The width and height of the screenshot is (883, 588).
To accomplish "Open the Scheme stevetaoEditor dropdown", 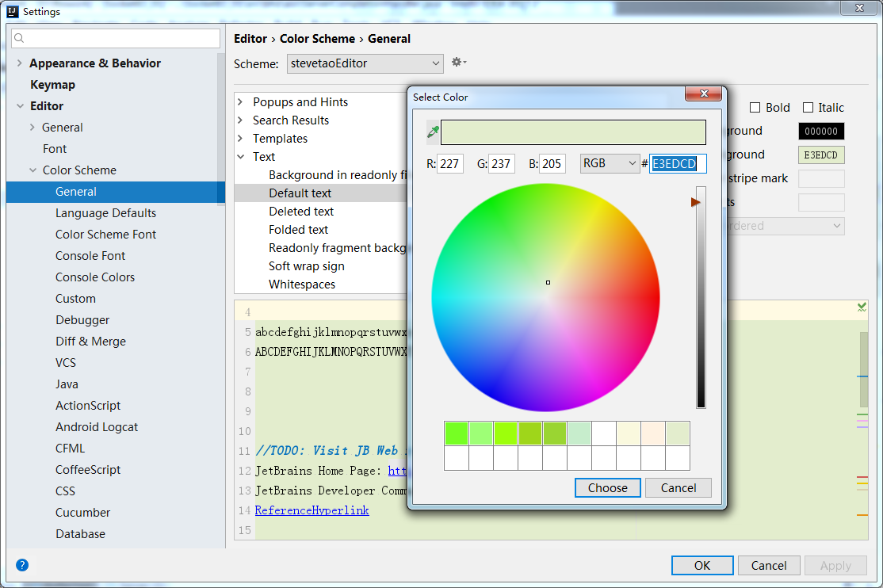I will (365, 63).
